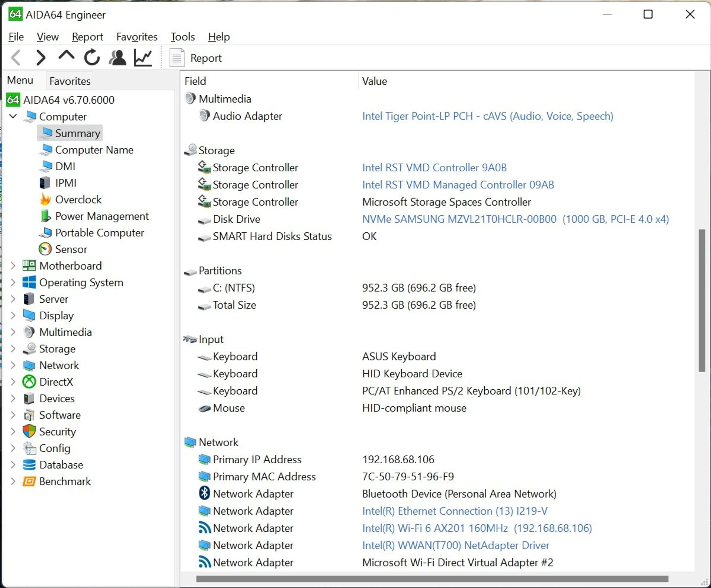Open Intel WWAN(T700) NetAdapter Driver link

456,545
